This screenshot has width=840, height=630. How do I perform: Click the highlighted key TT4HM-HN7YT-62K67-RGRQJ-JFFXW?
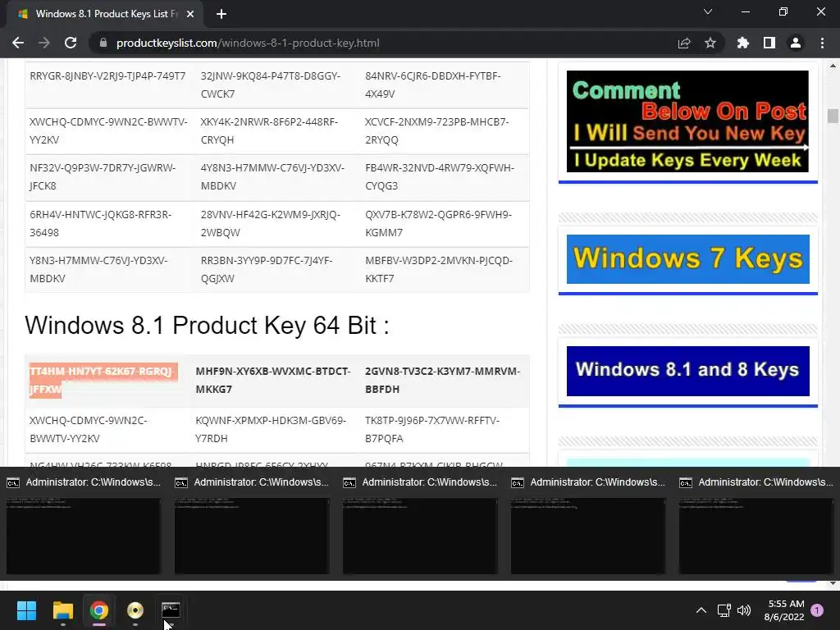point(103,381)
